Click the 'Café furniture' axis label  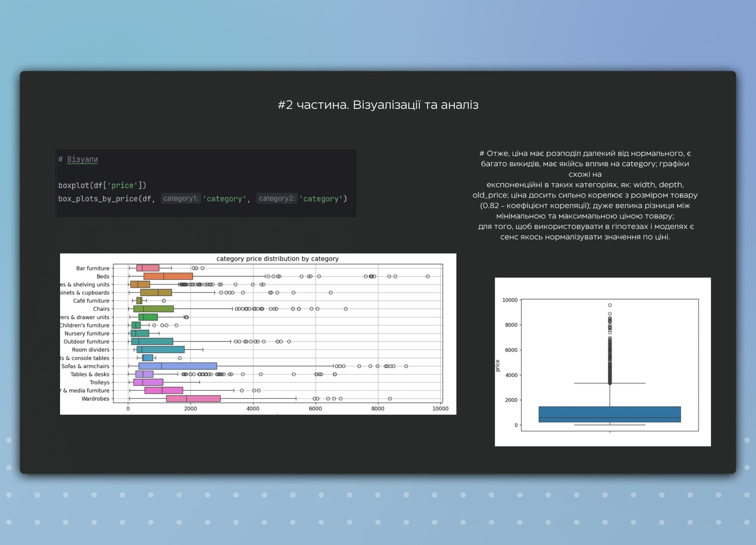91,301
